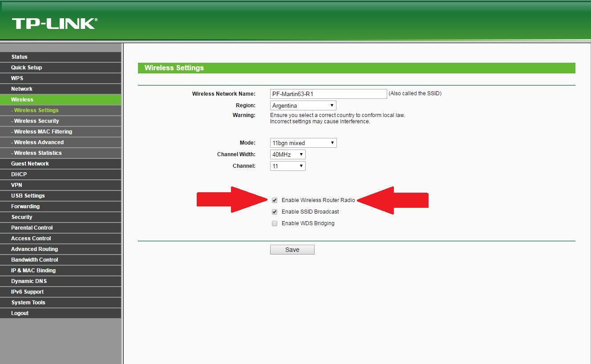Open the Network menu
This screenshot has height=364, width=591.
point(61,89)
